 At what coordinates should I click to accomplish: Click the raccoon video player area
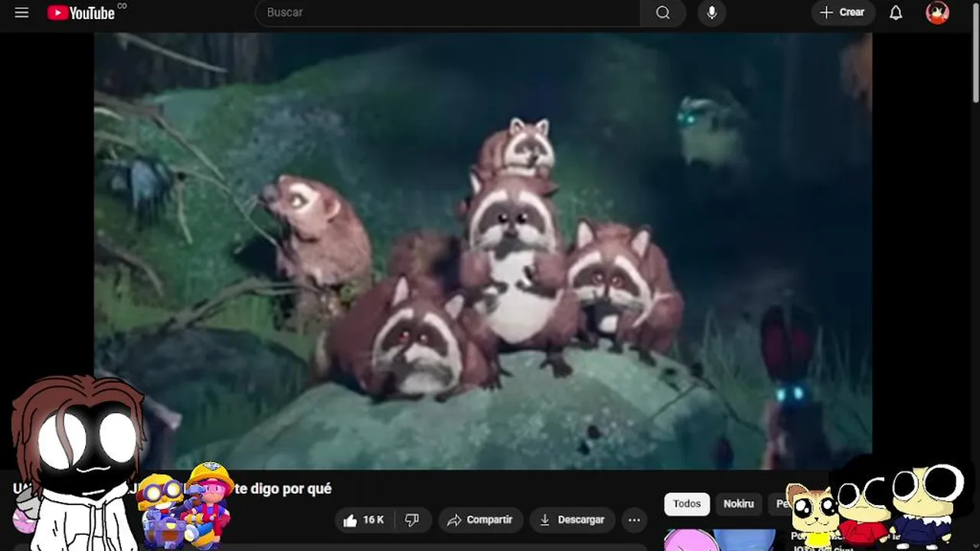(x=483, y=251)
